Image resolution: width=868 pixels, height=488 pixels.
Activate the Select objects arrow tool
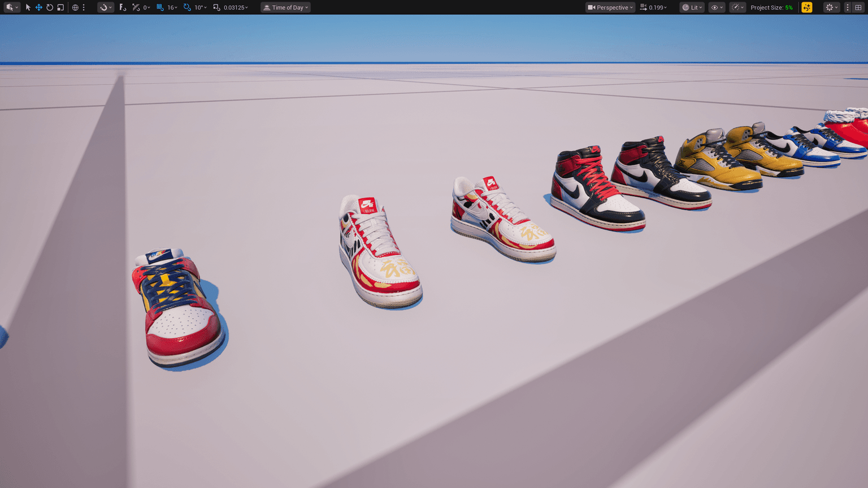(x=28, y=7)
